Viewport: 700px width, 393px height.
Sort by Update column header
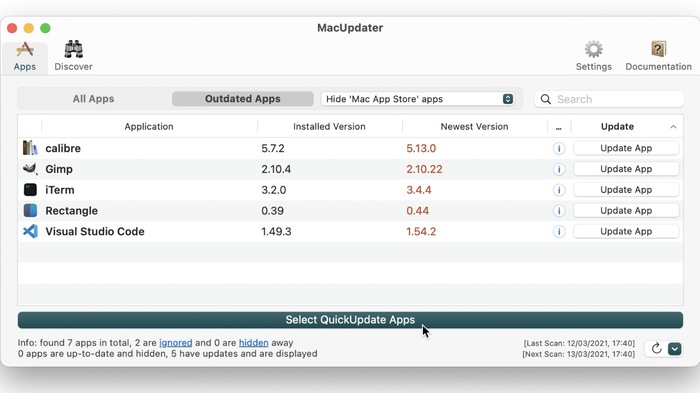(x=617, y=126)
